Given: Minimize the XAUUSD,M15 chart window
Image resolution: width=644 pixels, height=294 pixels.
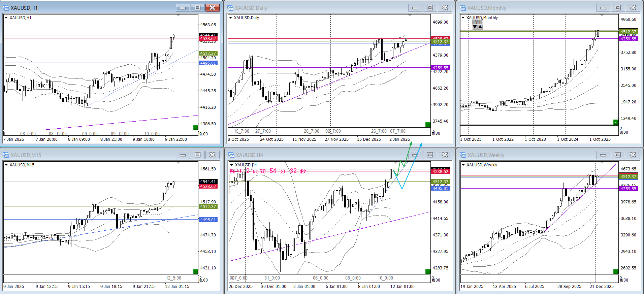Looking at the screenshot, I should (183, 155).
